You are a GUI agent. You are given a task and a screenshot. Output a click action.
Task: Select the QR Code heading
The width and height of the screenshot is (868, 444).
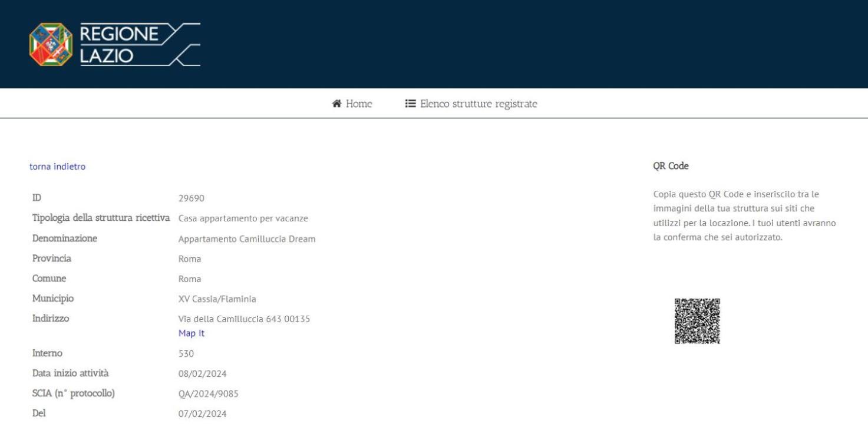coord(671,166)
